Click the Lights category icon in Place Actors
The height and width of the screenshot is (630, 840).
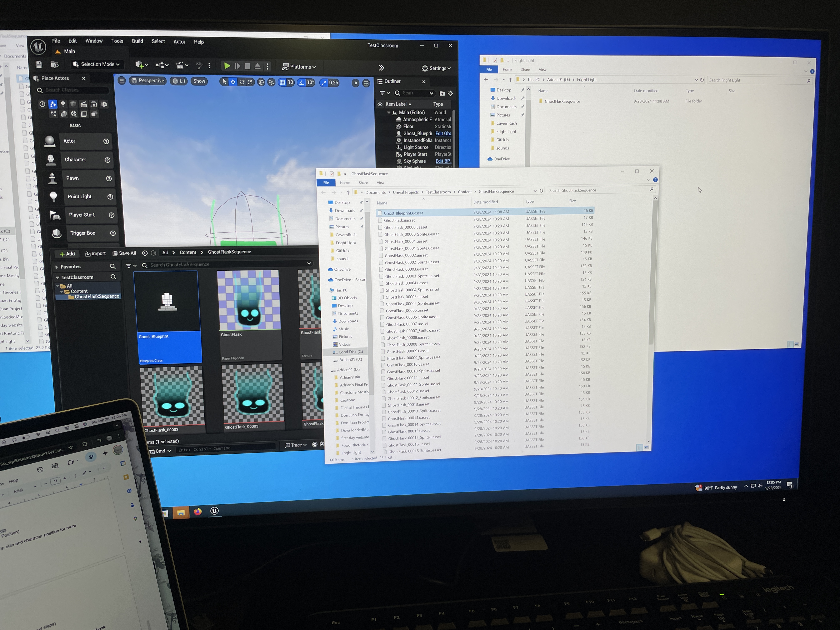pyautogui.click(x=63, y=104)
